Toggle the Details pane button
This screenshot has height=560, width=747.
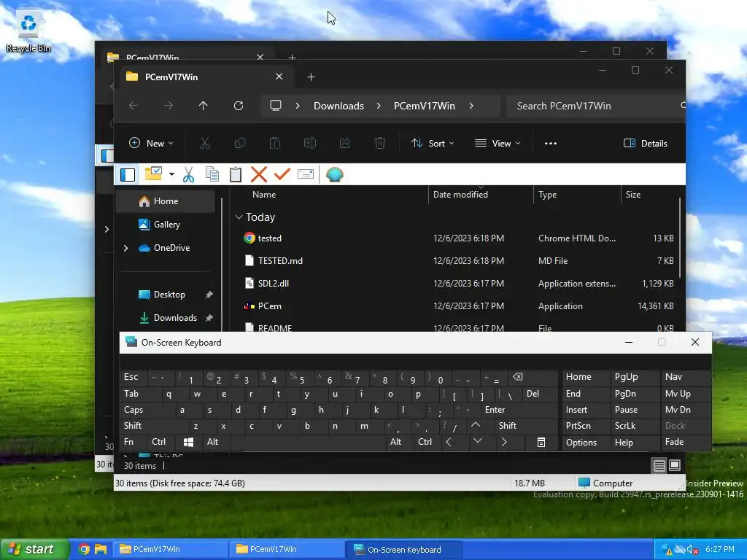[x=645, y=144]
